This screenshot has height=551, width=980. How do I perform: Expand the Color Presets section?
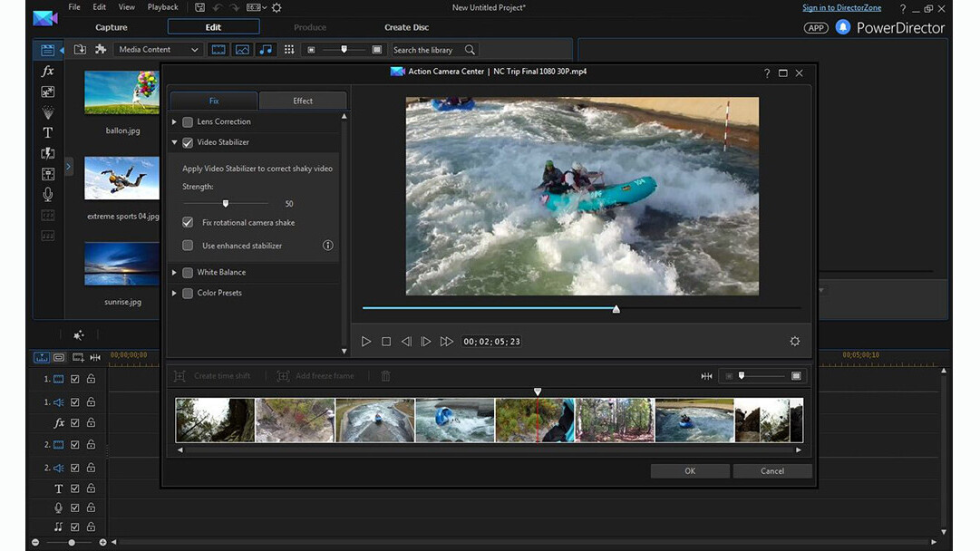(x=174, y=294)
